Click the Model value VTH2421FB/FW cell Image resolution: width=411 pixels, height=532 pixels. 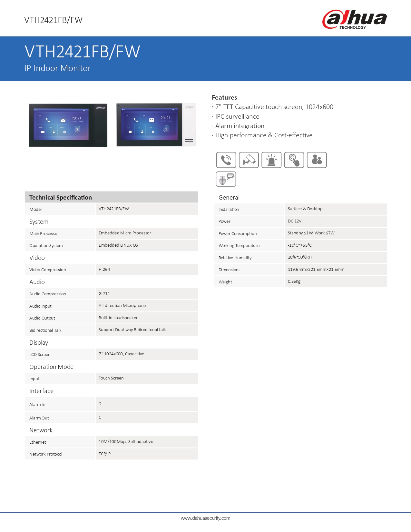[x=147, y=209]
